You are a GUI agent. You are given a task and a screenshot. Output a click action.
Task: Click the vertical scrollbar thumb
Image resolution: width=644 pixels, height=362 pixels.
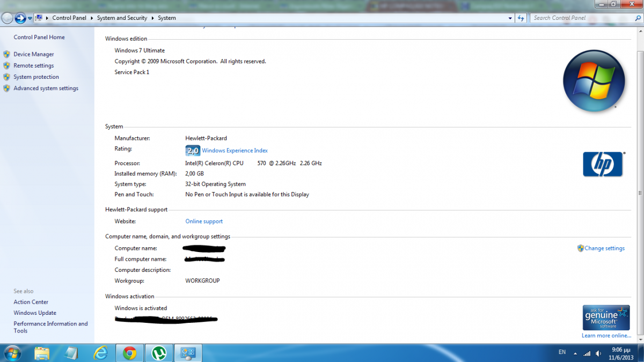(x=640, y=194)
